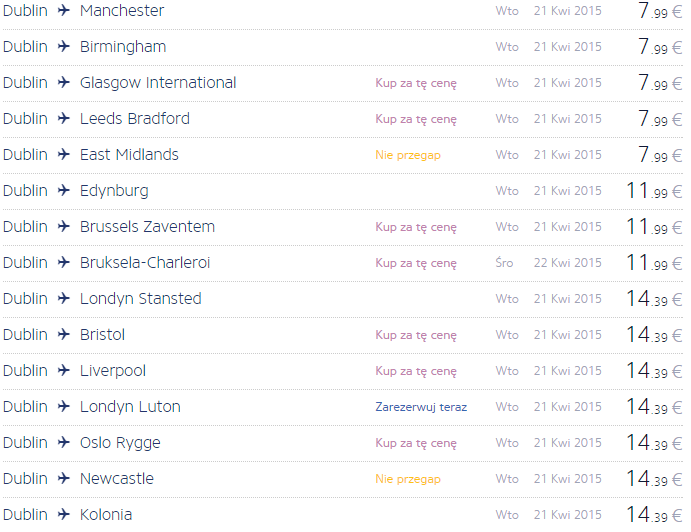Screen dimensions: 691x532
Task: Open the Brussels Zaventem destination link
Action: pyautogui.click(x=147, y=227)
